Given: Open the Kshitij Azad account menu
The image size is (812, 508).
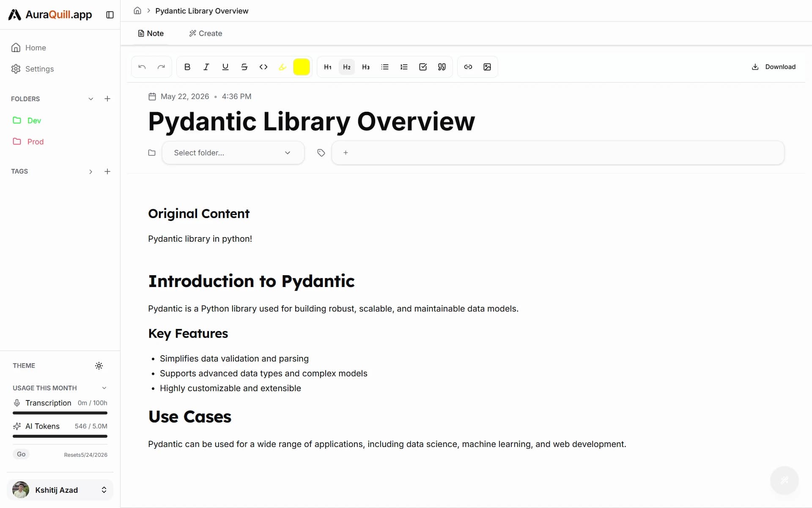Looking at the screenshot, I should tap(60, 490).
